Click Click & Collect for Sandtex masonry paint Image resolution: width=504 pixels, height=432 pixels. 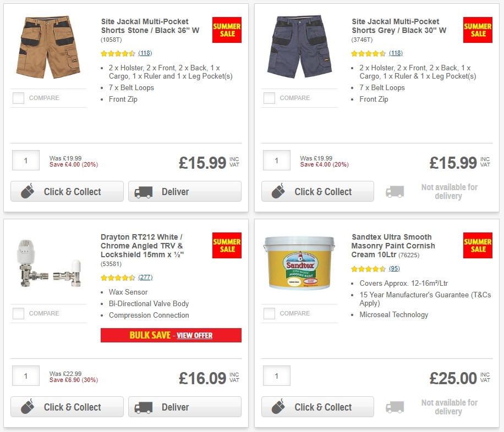click(317, 407)
